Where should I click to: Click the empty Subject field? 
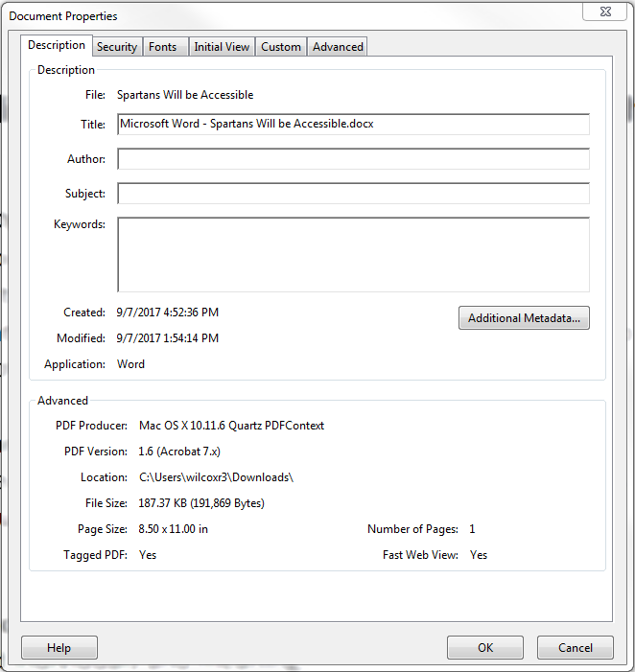(x=353, y=194)
